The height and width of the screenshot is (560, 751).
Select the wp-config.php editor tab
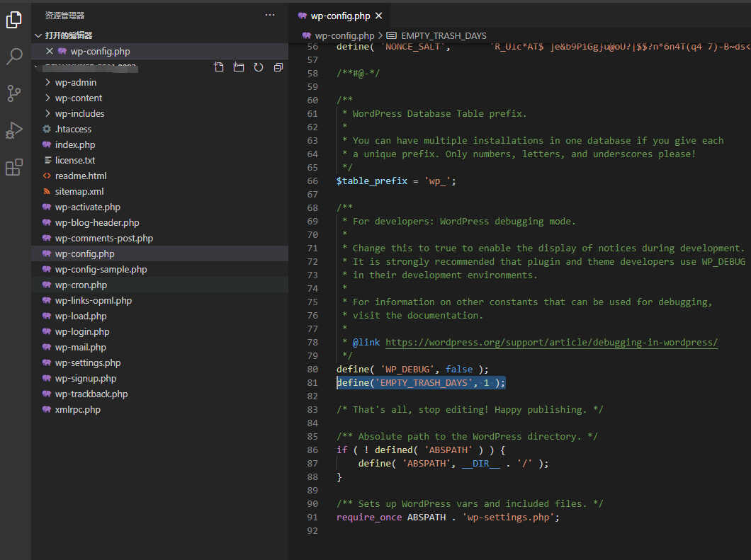pyautogui.click(x=340, y=16)
